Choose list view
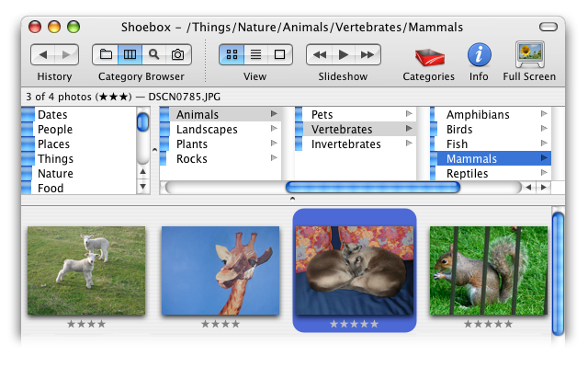 (255, 55)
